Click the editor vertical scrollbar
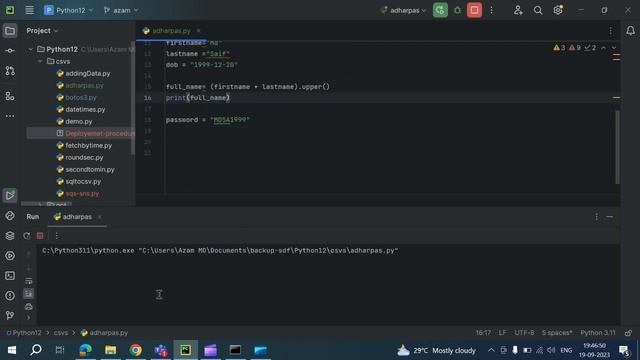This screenshot has width=640, height=360. point(617,147)
